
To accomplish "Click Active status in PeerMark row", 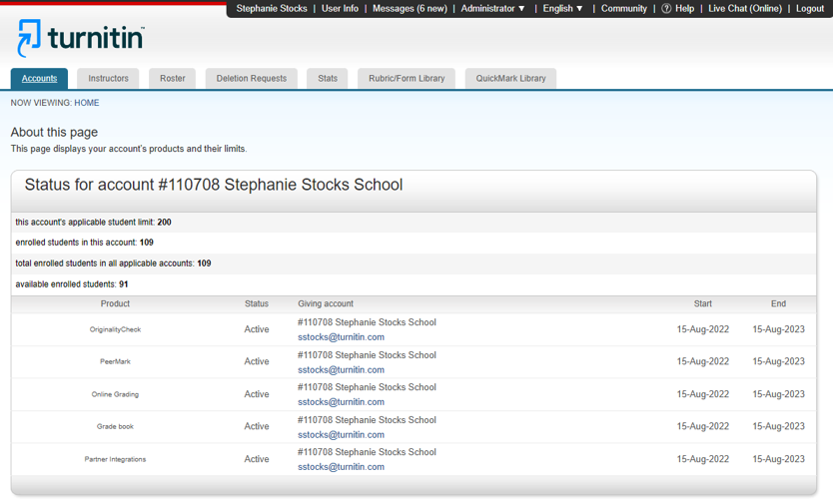I will [x=257, y=361].
